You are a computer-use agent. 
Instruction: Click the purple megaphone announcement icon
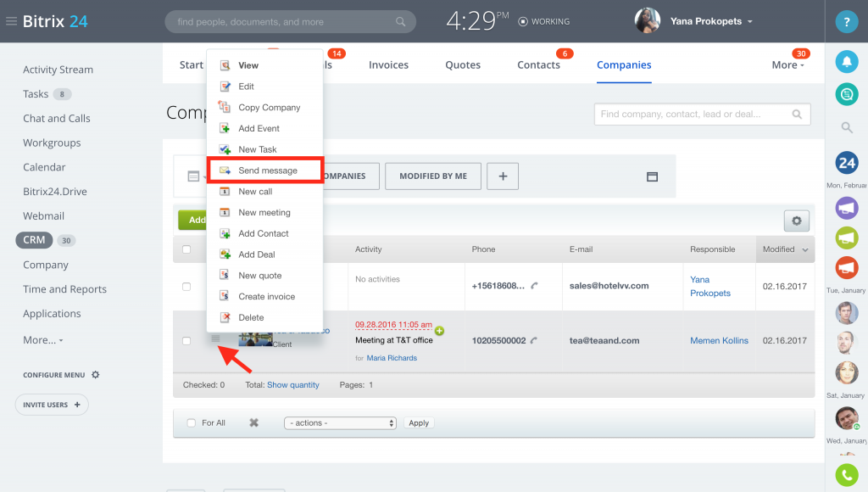pyautogui.click(x=847, y=208)
